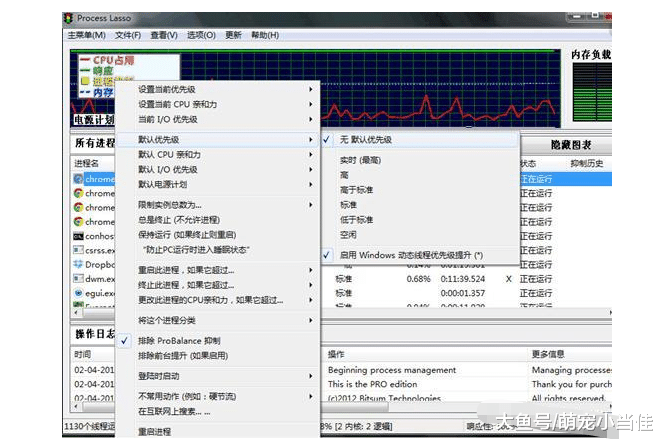The height and width of the screenshot is (444, 663).
Task: Choose 高 priority option
Action: 419,175
